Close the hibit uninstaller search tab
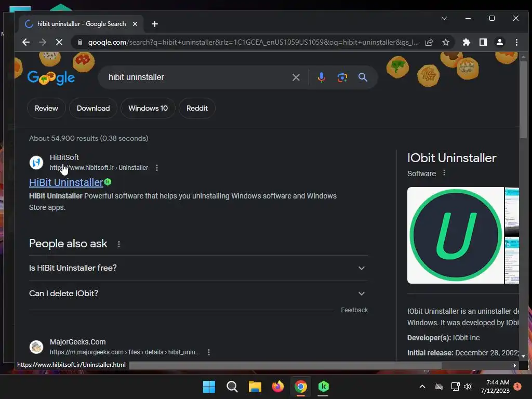 coord(135,24)
